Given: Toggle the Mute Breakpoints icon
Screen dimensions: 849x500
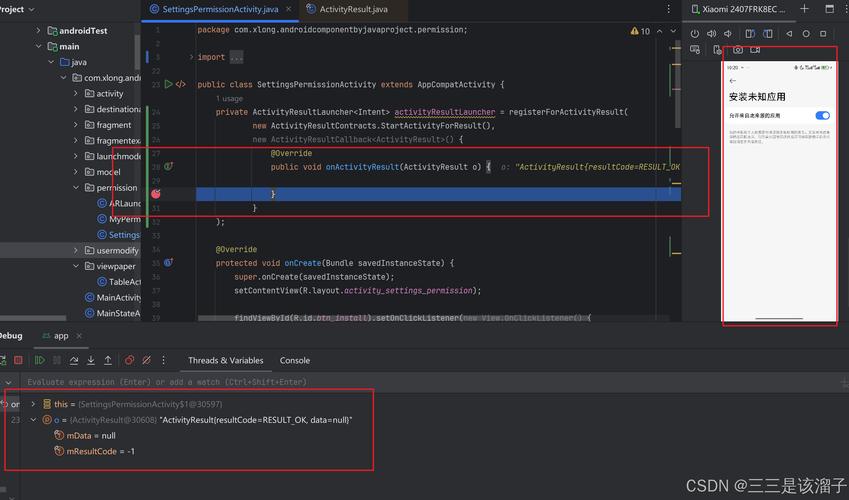Looking at the screenshot, I should click(x=145, y=360).
